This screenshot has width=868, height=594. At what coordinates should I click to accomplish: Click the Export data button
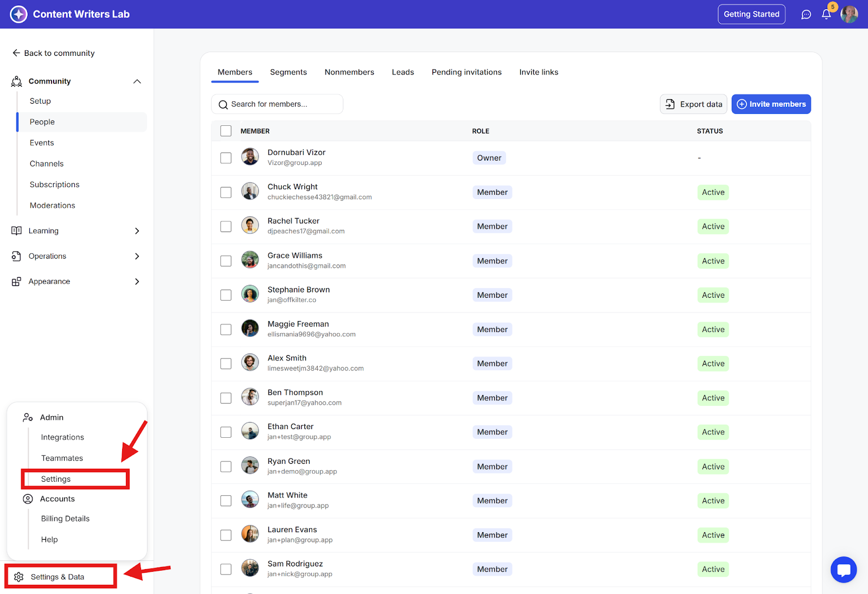693,104
